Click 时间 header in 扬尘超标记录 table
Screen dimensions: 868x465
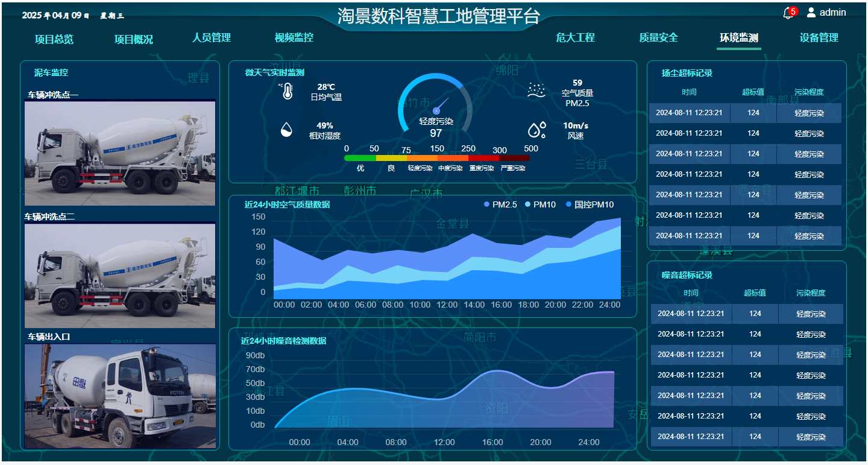tap(689, 92)
